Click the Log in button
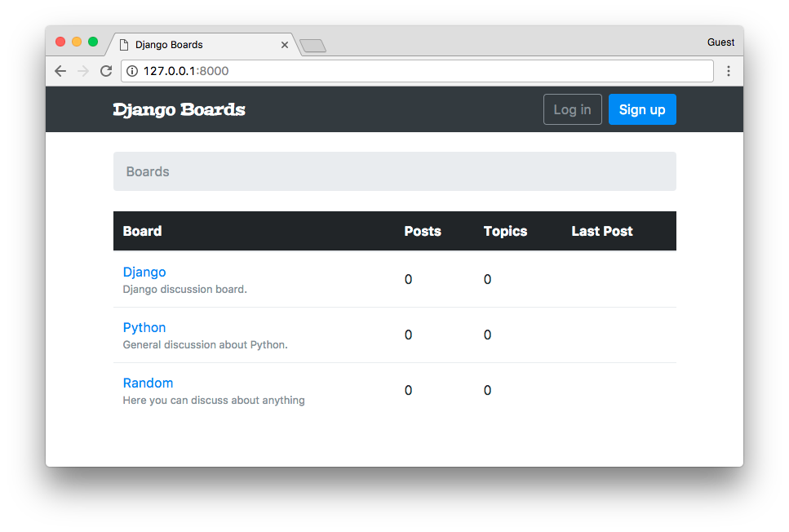The width and height of the screenshot is (789, 532). click(573, 109)
